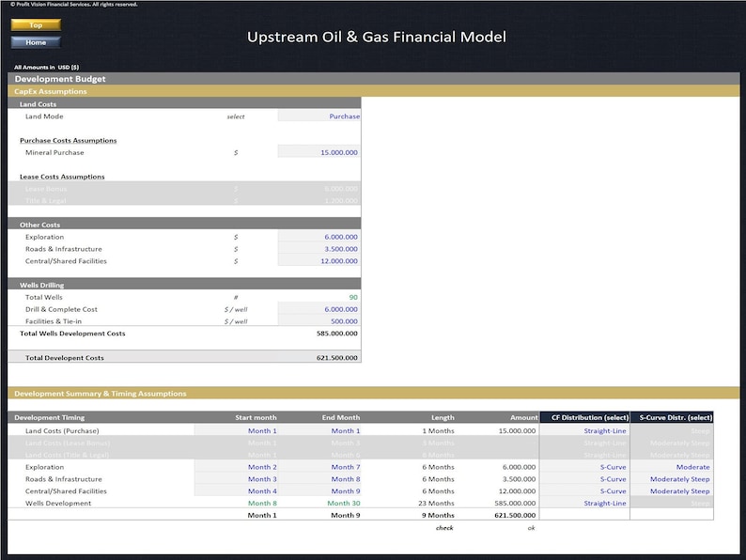Image resolution: width=746 pixels, height=560 pixels.
Task: Select Exploration start month Month 2
Action: (236, 467)
